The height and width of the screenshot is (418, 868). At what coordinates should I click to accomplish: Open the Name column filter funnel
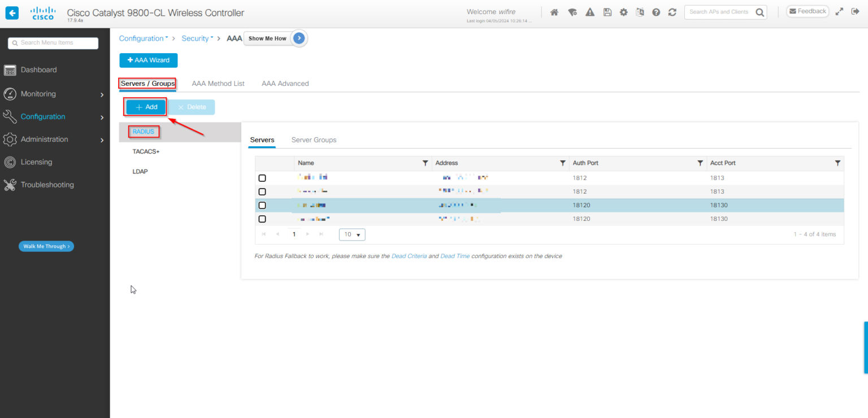pos(426,163)
